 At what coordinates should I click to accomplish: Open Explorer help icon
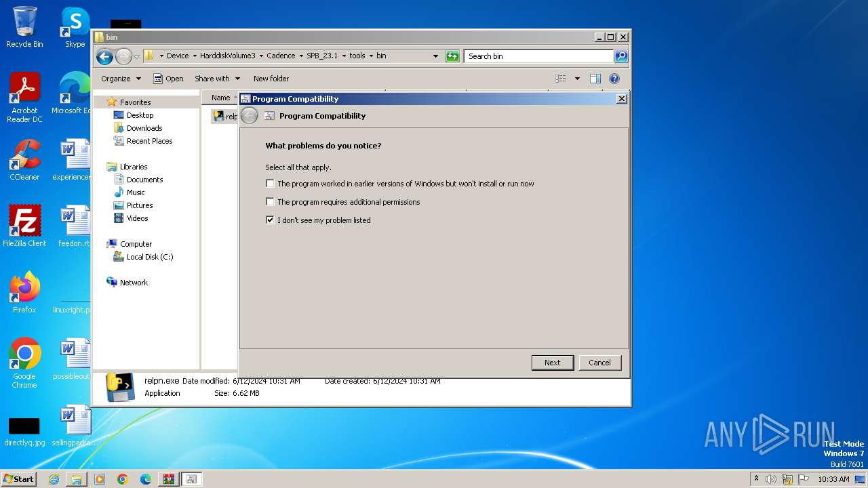614,79
